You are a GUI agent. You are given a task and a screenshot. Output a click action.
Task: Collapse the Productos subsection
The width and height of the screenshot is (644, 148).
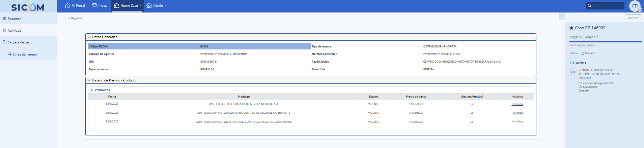tap(92, 90)
